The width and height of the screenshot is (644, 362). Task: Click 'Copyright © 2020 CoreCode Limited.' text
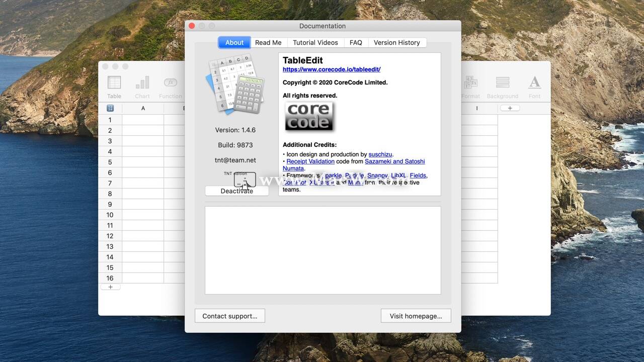[335, 82]
